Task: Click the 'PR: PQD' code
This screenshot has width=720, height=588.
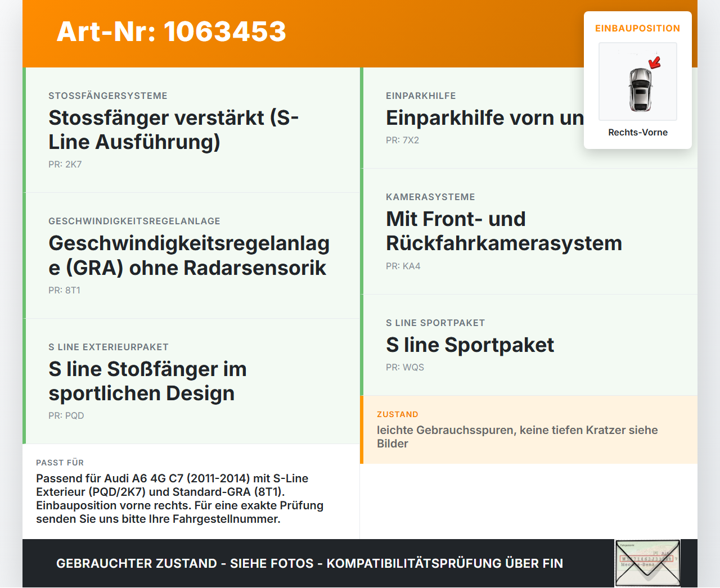Action: click(x=66, y=415)
